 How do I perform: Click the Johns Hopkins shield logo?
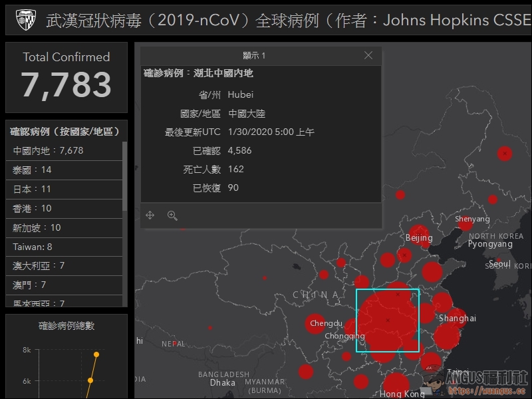pos(26,20)
